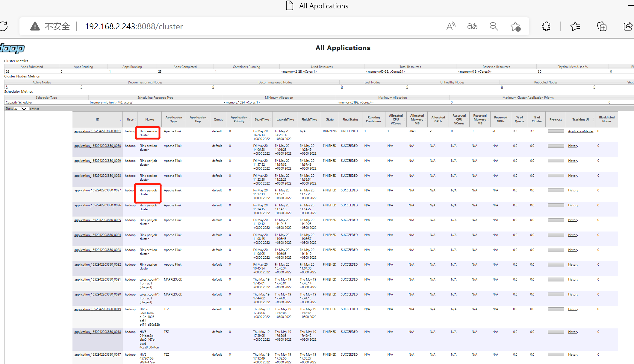Image resolution: width=634 pixels, height=364 pixels.
Task: Click progress bar of running application 0031
Action: 556,131
